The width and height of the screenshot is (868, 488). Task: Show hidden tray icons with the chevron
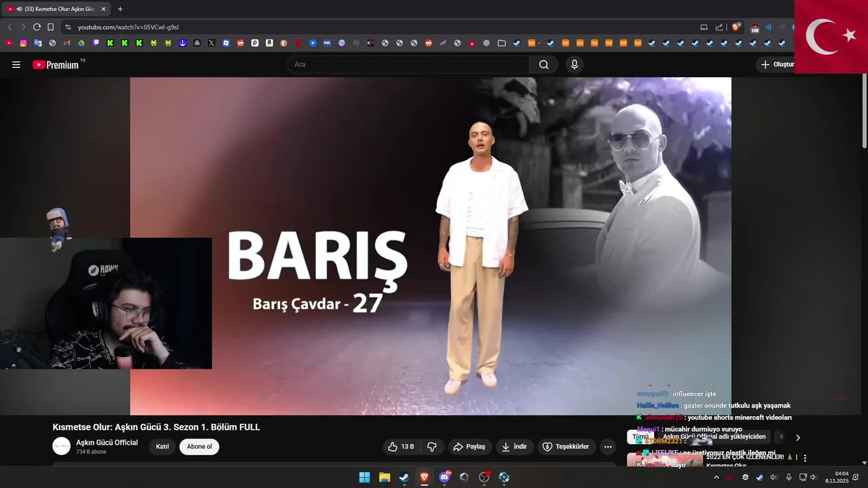point(716,477)
